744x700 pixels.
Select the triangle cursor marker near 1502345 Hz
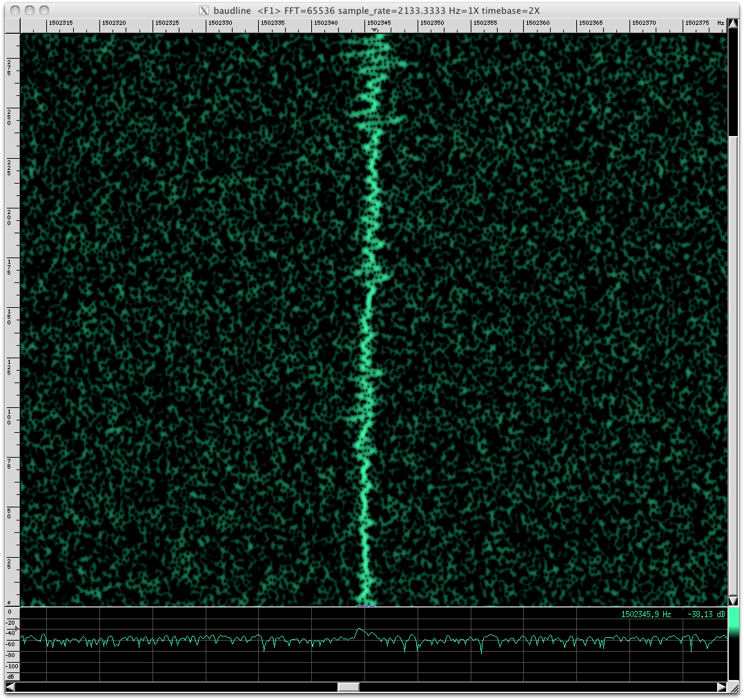coord(375,30)
